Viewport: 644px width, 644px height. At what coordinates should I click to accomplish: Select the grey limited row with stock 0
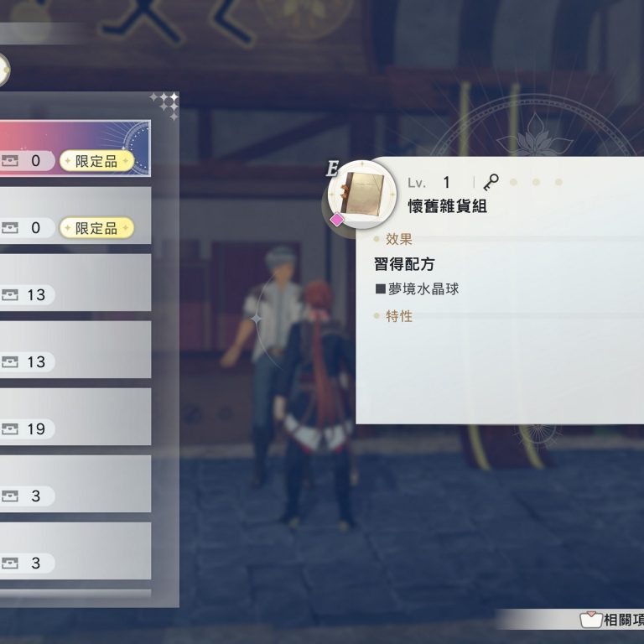[75, 216]
